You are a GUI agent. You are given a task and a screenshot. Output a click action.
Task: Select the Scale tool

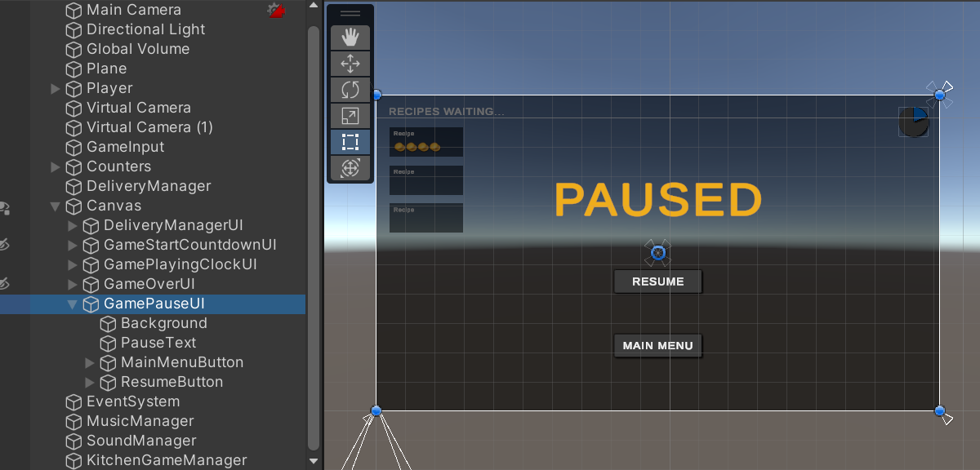[350, 116]
